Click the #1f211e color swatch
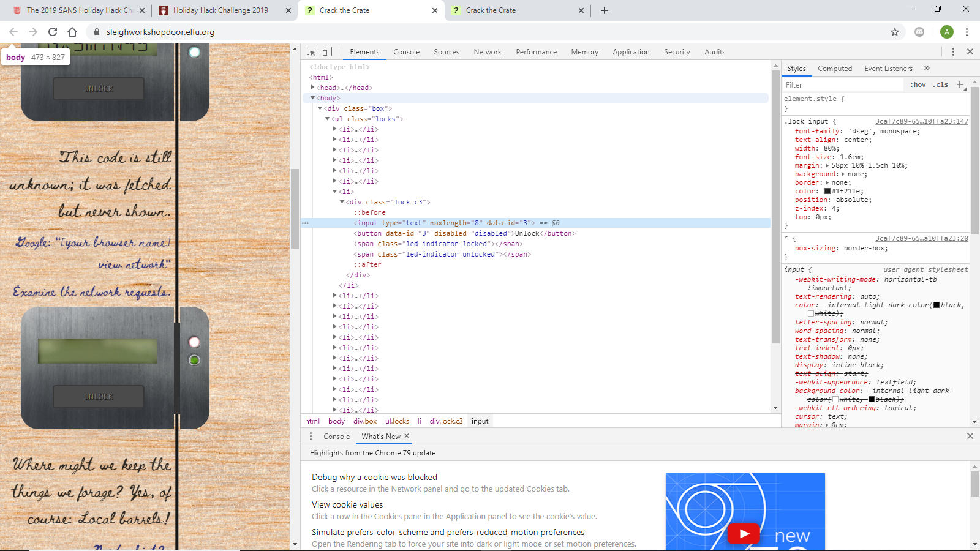The height and width of the screenshot is (551, 980). (827, 191)
